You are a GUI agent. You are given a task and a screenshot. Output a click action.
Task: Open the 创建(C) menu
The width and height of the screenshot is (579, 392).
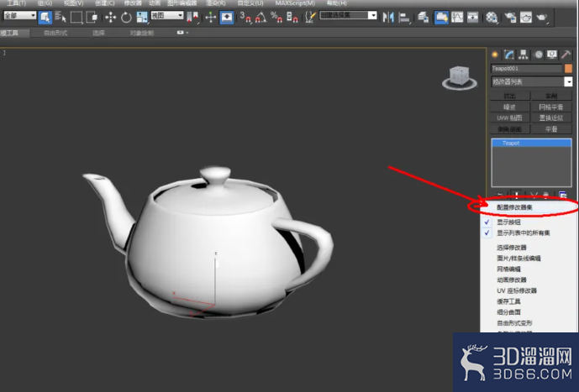point(105,3)
